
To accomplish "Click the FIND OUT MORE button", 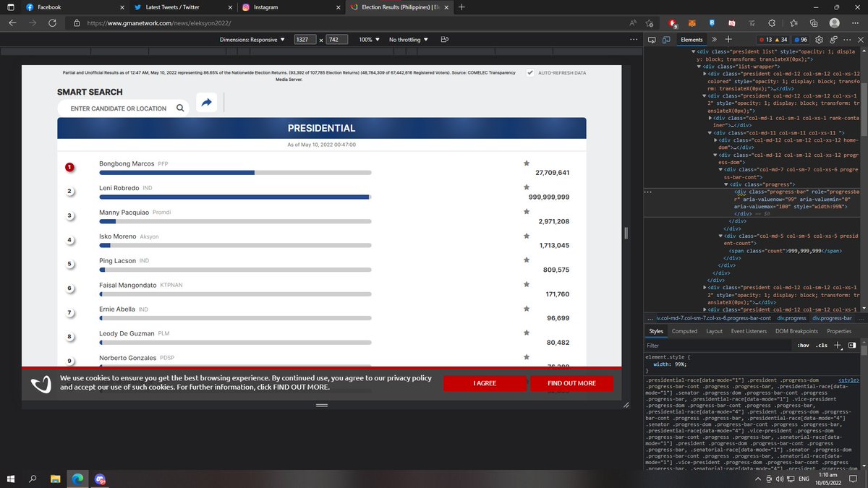I will tap(571, 383).
